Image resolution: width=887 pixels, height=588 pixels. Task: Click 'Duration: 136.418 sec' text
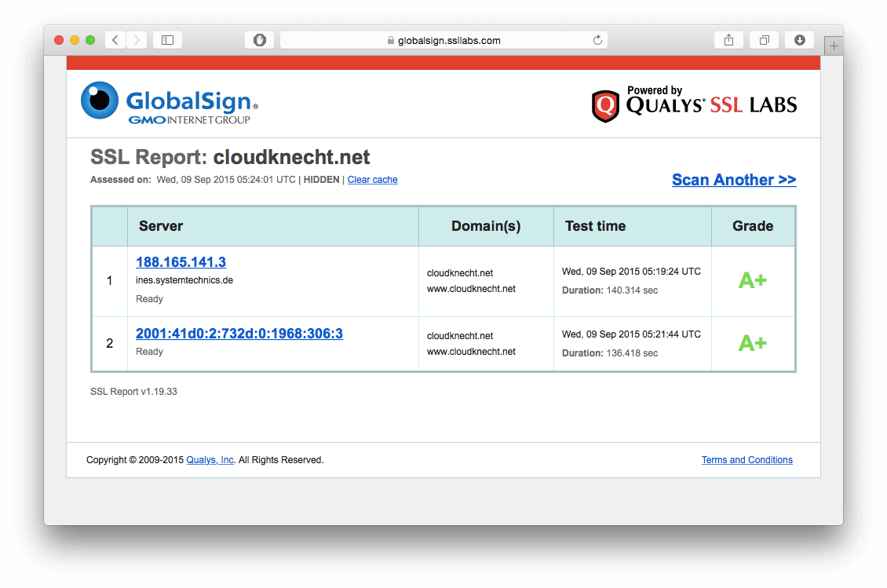[x=610, y=353]
